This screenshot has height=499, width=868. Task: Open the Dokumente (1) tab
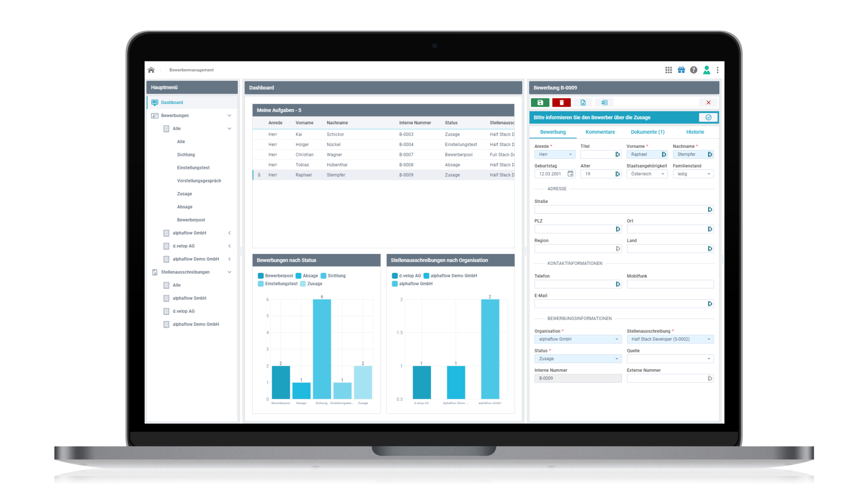(x=647, y=132)
